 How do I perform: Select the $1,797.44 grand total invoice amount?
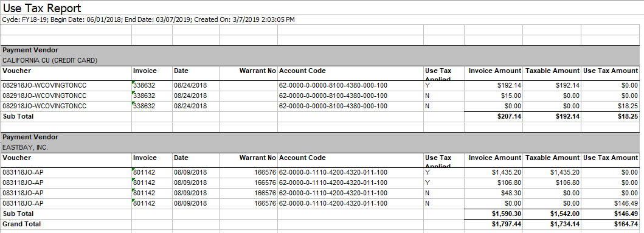(x=493, y=224)
